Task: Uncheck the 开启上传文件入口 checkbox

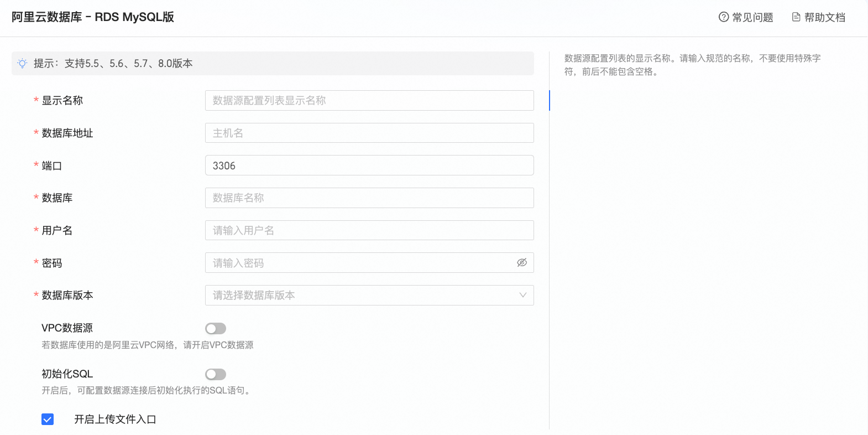Action: 48,420
